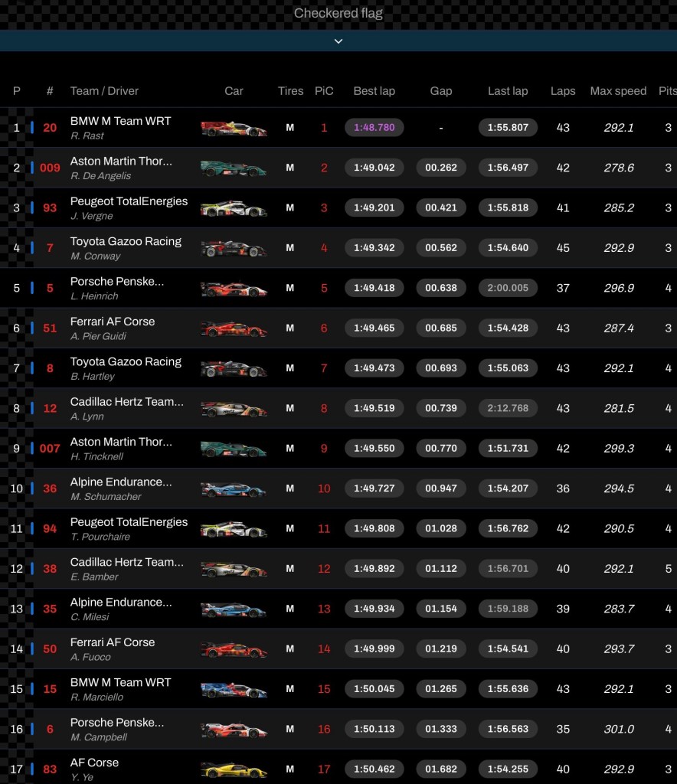The height and width of the screenshot is (784, 677).
Task: Click the BMW #15 car image
Action: [x=234, y=690]
